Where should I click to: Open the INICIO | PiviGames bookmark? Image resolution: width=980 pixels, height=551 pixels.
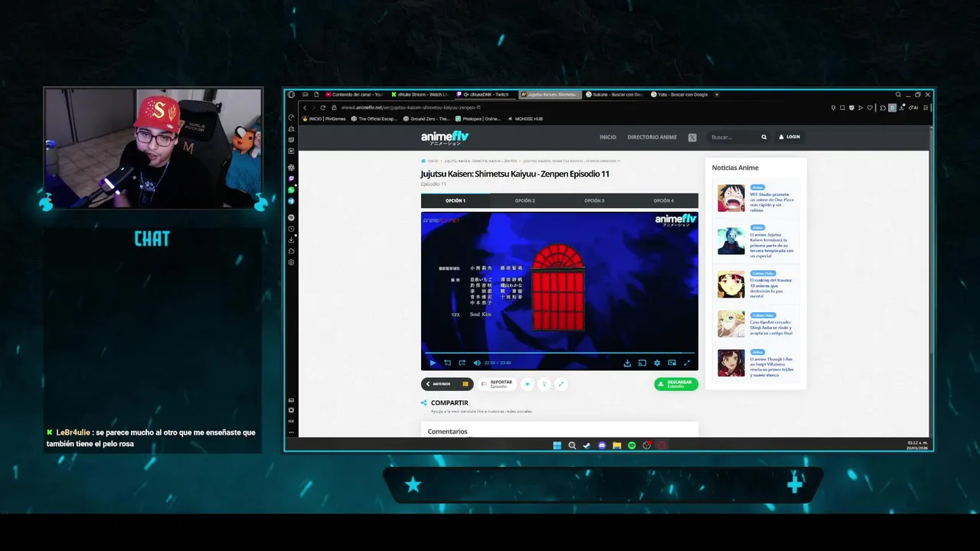coord(324,119)
